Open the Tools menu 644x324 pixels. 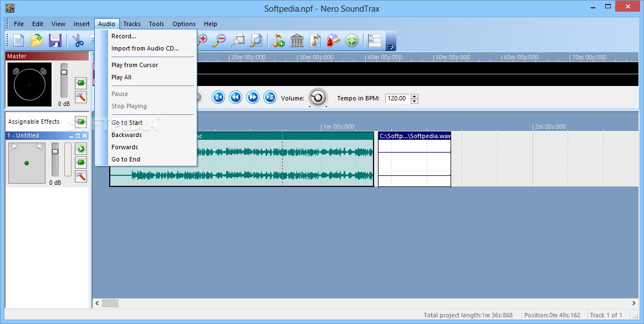156,24
